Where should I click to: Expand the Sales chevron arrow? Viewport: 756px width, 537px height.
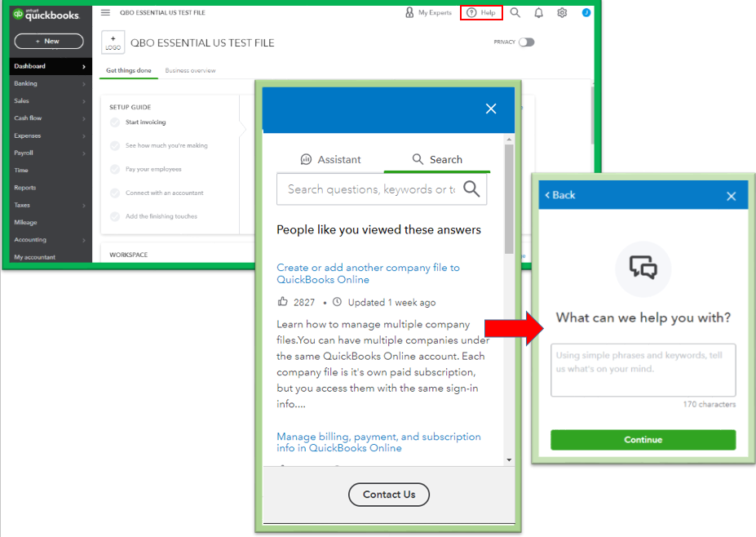pyautogui.click(x=84, y=101)
